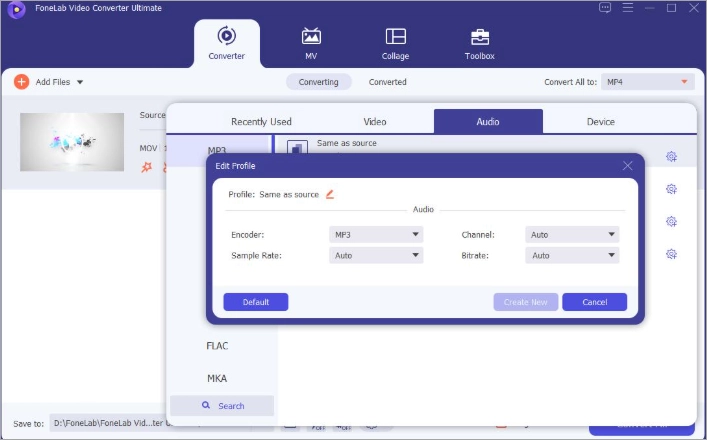Open the Toolbox tab
The width and height of the screenshot is (707, 440).
[480, 44]
